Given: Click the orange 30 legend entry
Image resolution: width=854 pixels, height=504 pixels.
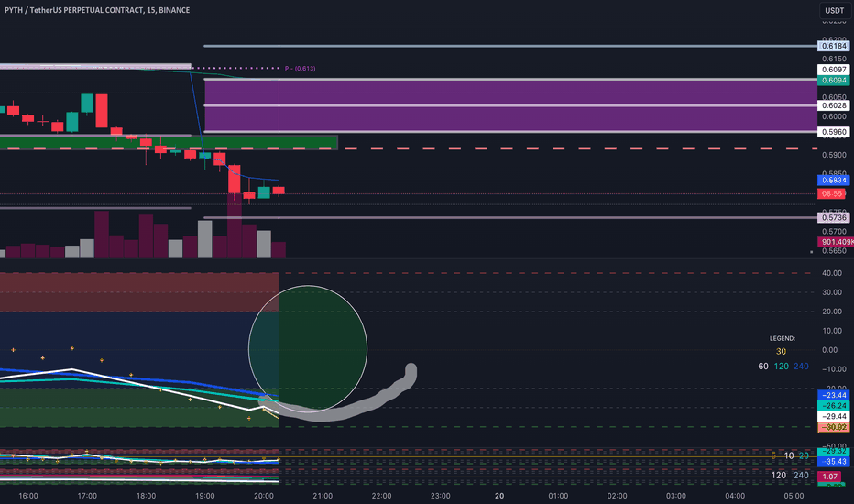Looking at the screenshot, I should point(781,352).
